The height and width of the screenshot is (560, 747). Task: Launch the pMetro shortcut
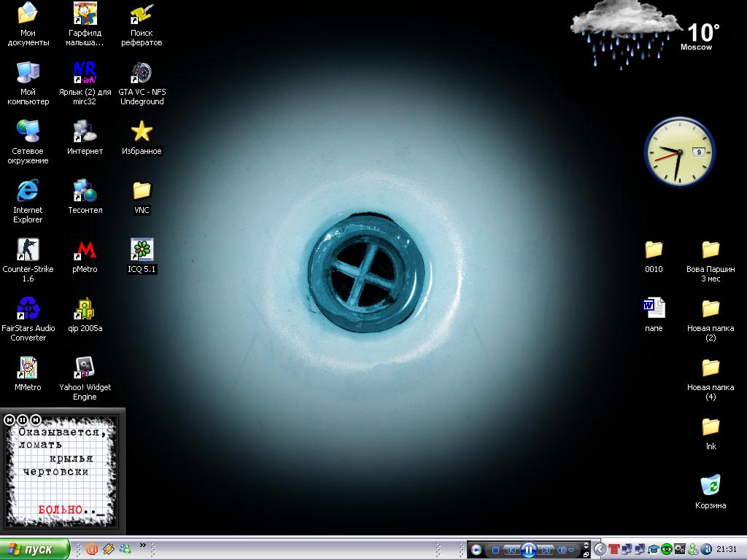(x=85, y=250)
